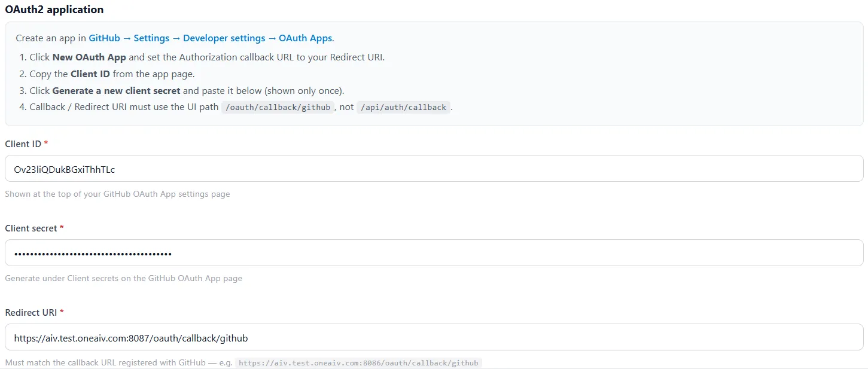Click the example URL with port 8086
This screenshot has width=868, height=369.
pyautogui.click(x=358, y=363)
